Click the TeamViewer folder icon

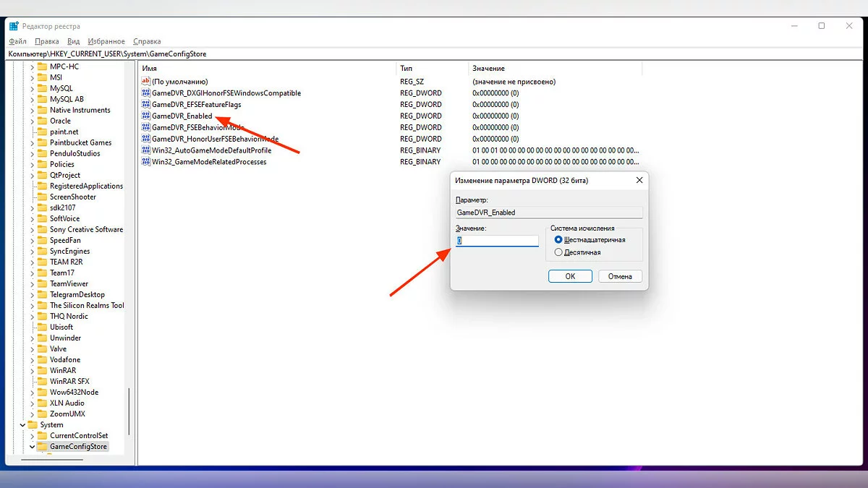(42, 283)
